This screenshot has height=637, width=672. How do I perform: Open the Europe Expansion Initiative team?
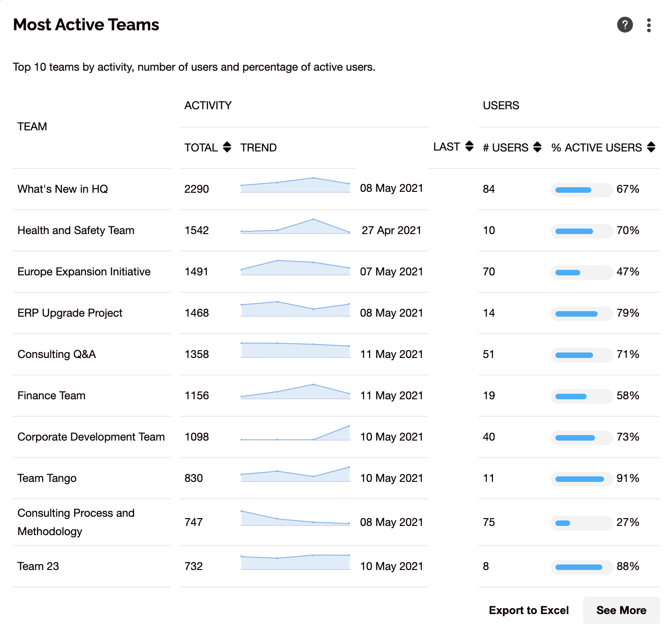click(84, 272)
